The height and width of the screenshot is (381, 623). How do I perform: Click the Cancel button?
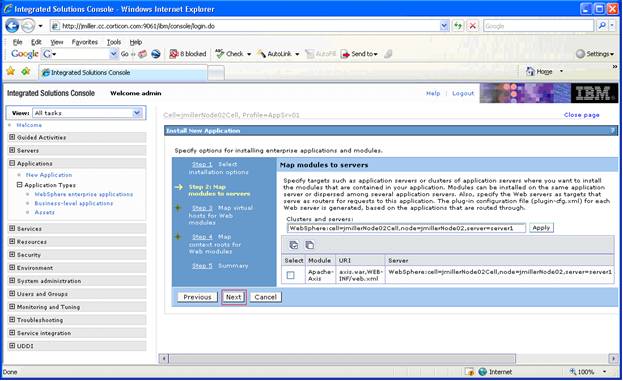[x=265, y=297]
